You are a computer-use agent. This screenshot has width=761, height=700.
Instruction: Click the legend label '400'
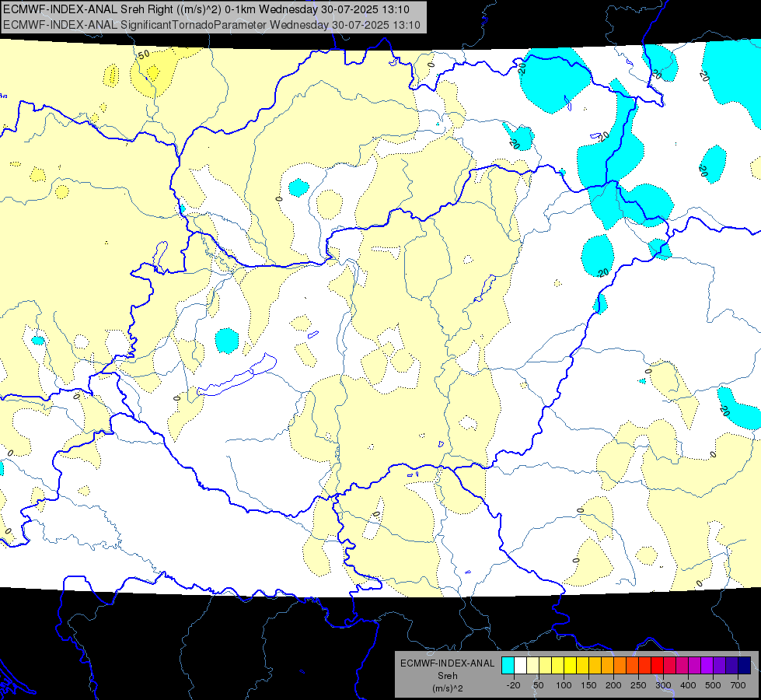(x=688, y=685)
